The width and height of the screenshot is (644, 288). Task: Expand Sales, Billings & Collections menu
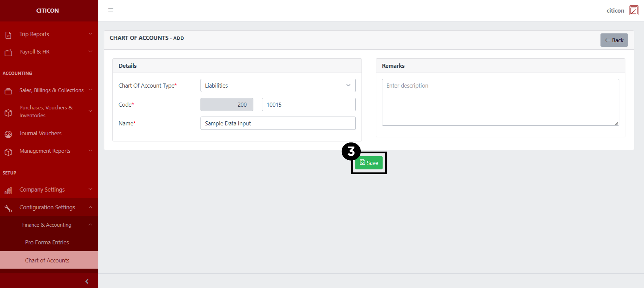(51, 90)
